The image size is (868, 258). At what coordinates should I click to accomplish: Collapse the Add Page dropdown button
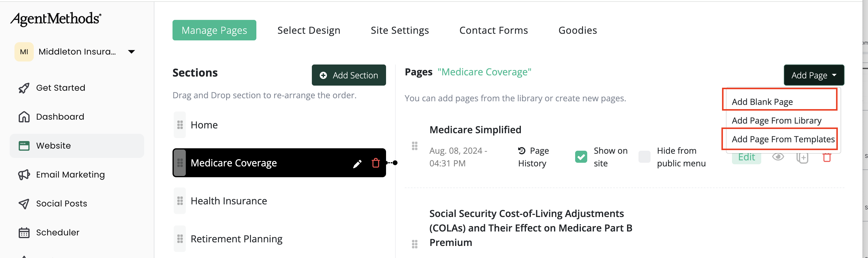813,75
